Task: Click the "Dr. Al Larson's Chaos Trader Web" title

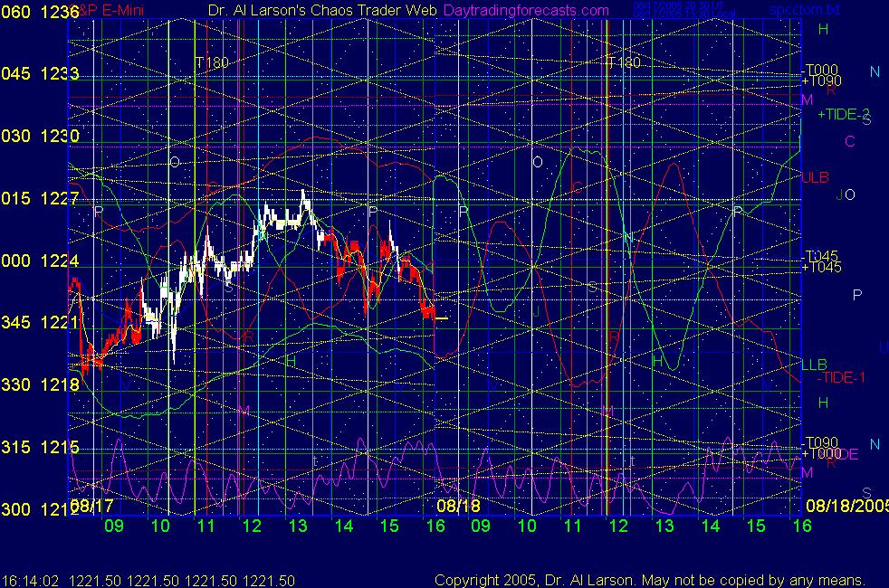Action: (322, 10)
